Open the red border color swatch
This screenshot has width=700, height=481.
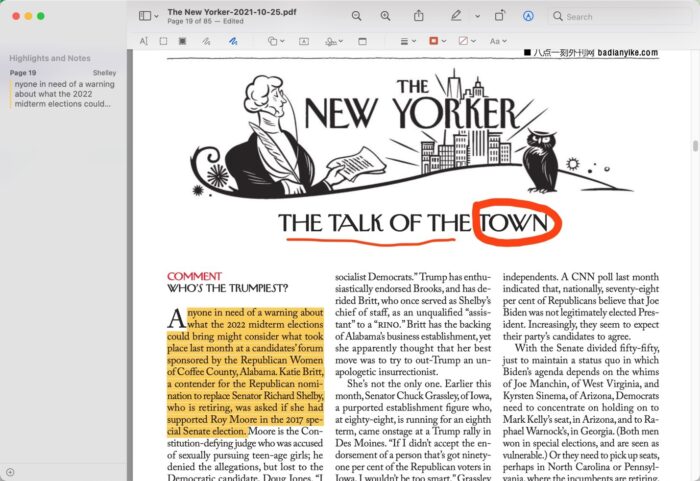point(435,42)
